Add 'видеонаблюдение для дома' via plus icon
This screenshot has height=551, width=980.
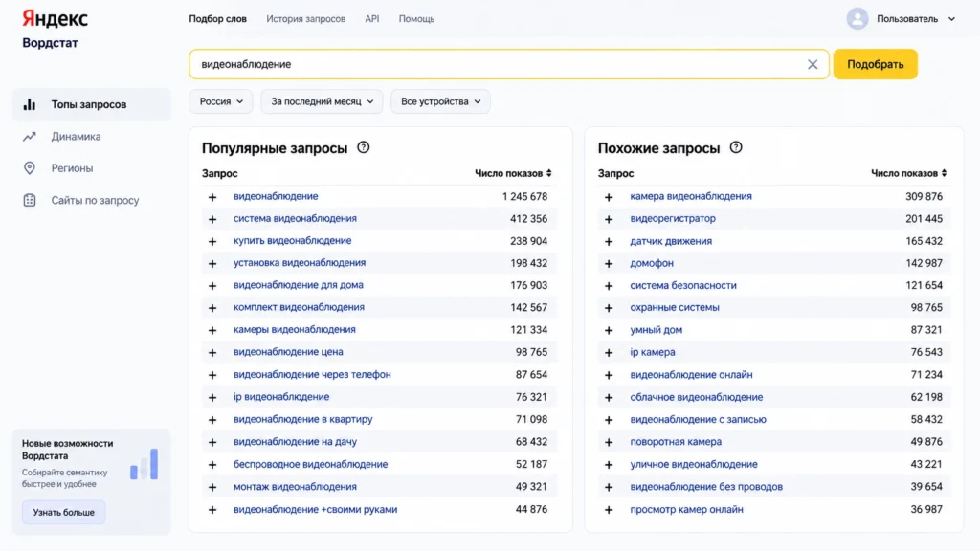point(212,285)
